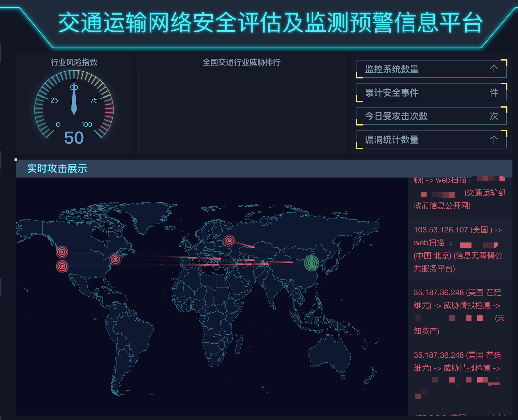
Task: Click the small yellow square above the 实时攻击展示 header
Action: coord(16,159)
